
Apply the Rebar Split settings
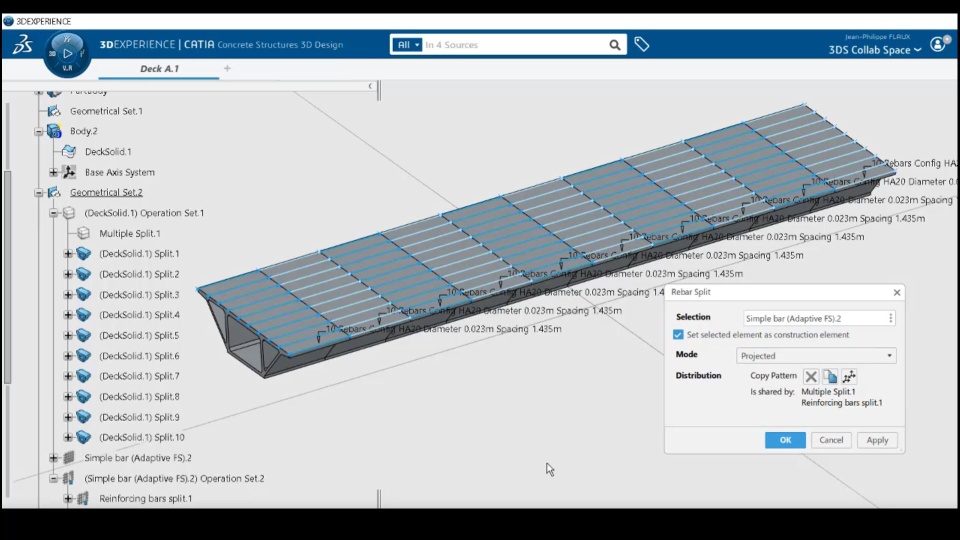pyautogui.click(x=877, y=440)
